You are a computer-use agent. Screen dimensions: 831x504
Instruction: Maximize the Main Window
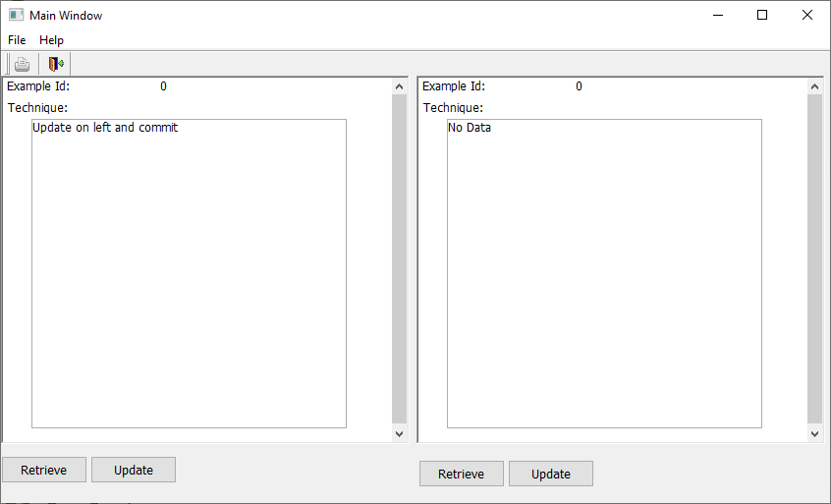pos(762,15)
